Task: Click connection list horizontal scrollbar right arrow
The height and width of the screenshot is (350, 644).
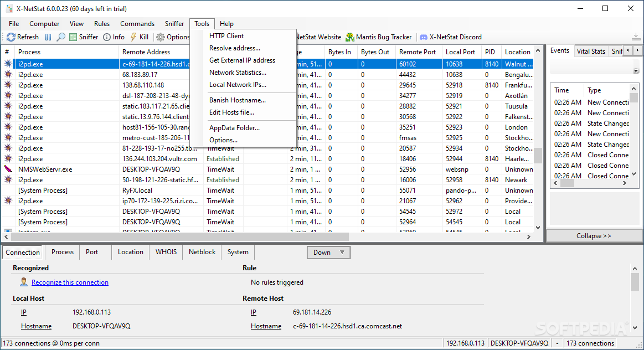Action: coord(529,236)
